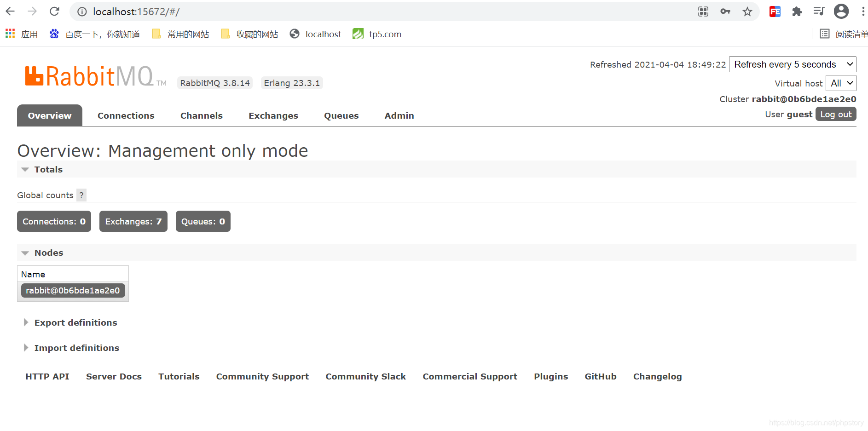
Task: Switch to the Queues tab
Action: pos(341,115)
